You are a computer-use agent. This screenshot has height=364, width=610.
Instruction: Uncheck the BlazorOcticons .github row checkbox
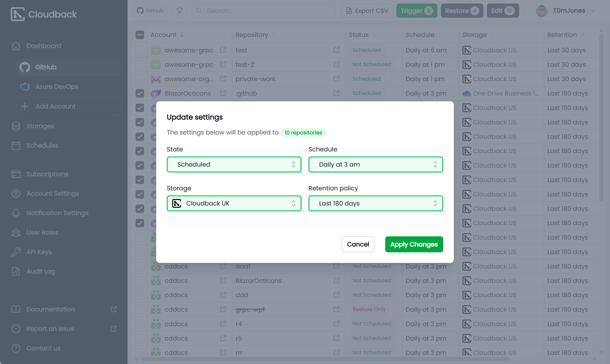click(140, 93)
